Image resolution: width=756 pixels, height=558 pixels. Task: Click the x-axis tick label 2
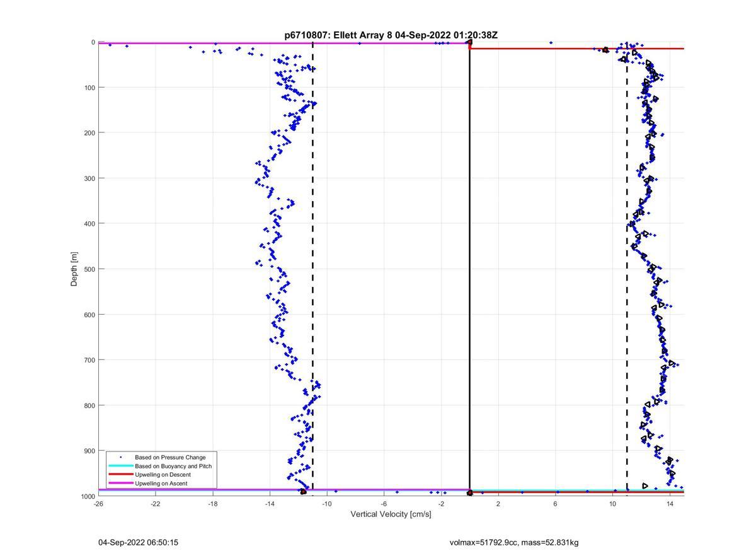(498, 504)
